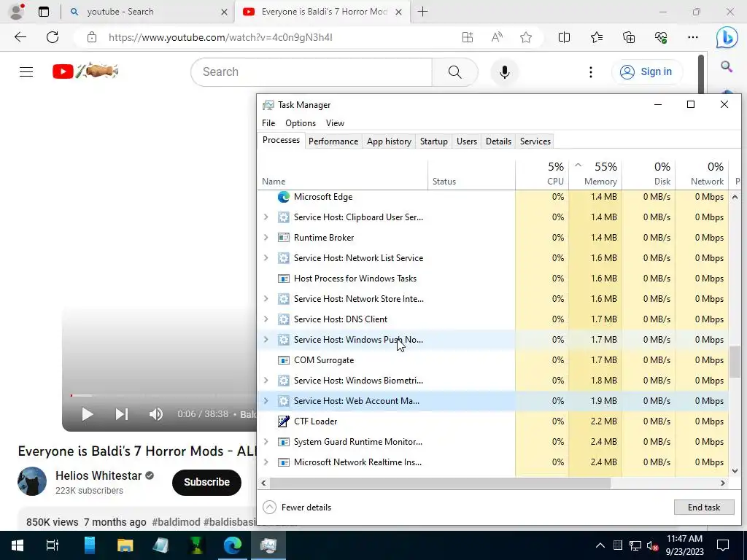This screenshot has height=560, width=747.
Task: Expand System Guard Runtime Monitor row
Action: click(x=266, y=442)
